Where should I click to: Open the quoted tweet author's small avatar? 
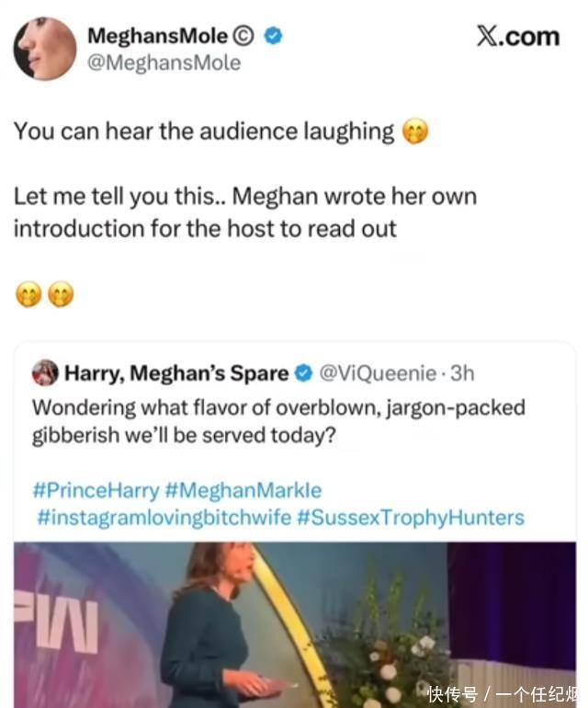click(45, 373)
